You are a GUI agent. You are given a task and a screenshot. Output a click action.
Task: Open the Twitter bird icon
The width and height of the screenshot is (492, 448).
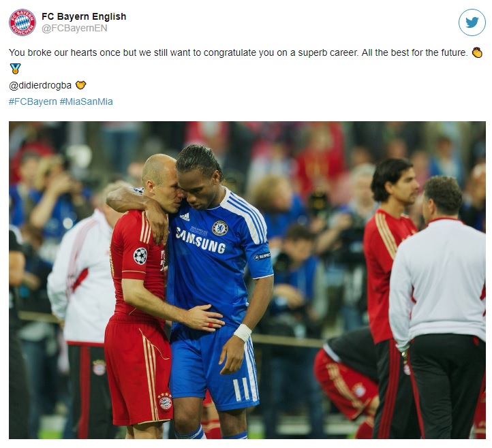472,22
